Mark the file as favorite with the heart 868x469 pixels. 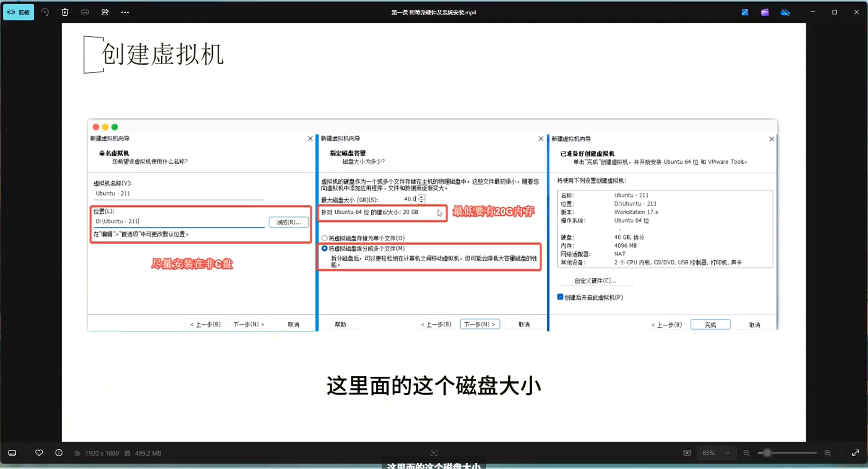click(x=39, y=453)
